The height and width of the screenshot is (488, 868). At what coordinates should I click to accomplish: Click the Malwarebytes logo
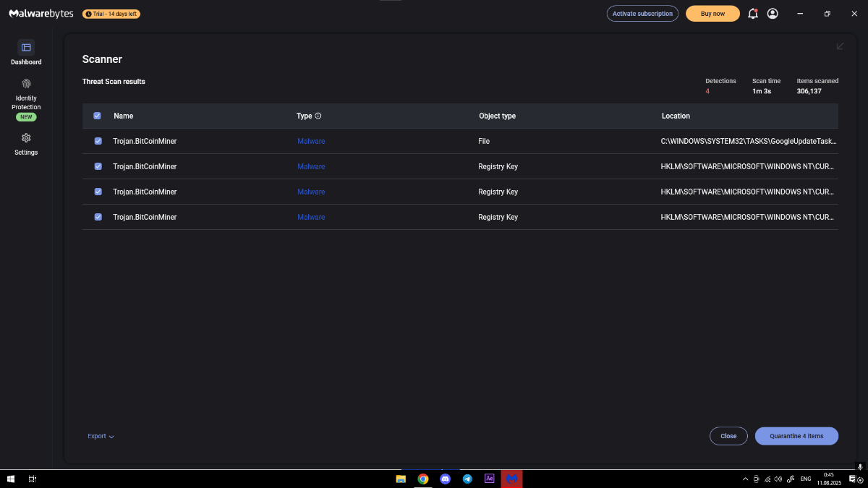pos(41,14)
